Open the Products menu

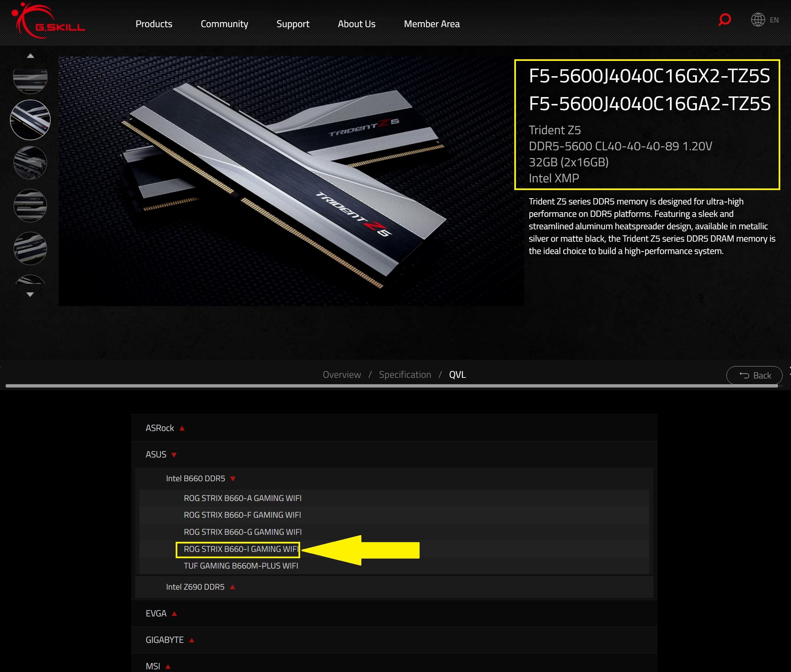tap(154, 24)
